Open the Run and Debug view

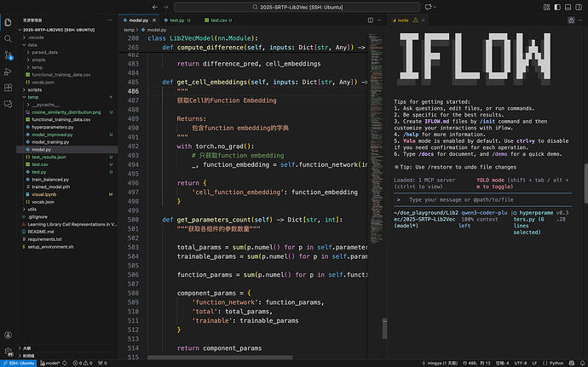click(x=8, y=72)
